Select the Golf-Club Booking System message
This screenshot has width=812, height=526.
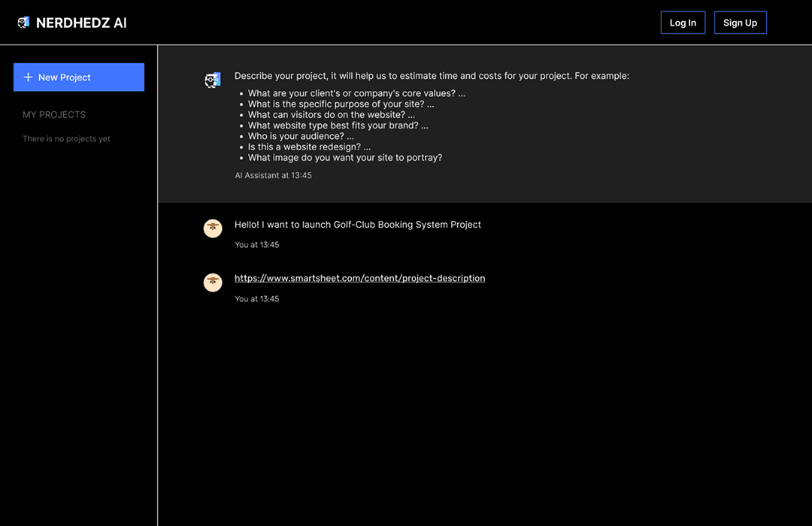(x=358, y=224)
